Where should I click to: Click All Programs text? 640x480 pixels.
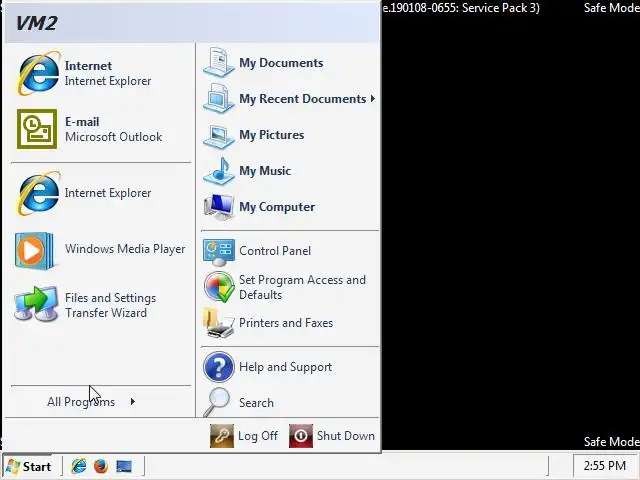coord(81,402)
